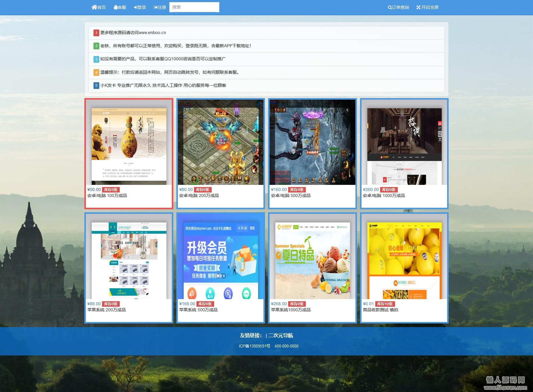Click the ¥88.00 price

pos(94,304)
